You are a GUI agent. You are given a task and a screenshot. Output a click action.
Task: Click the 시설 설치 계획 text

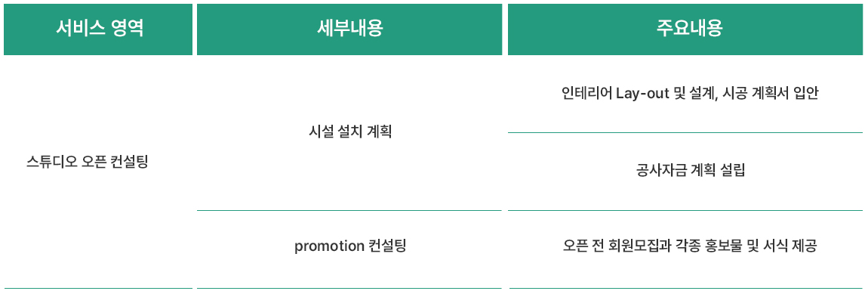coord(350,132)
